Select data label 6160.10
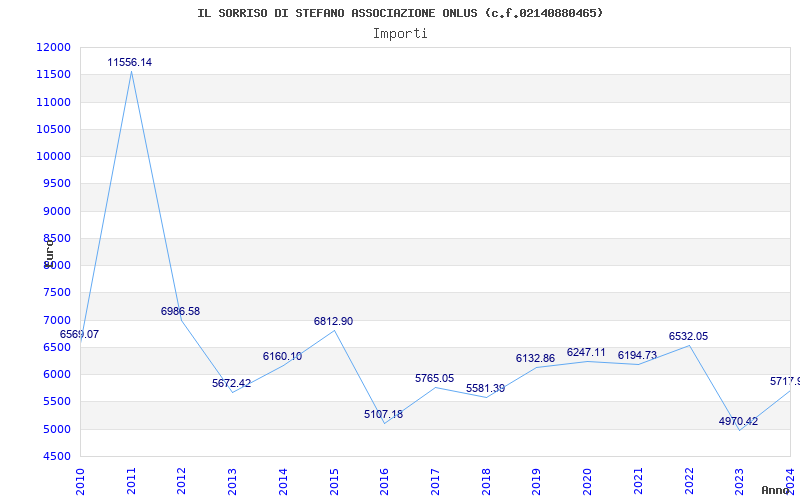 click(x=283, y=356)
